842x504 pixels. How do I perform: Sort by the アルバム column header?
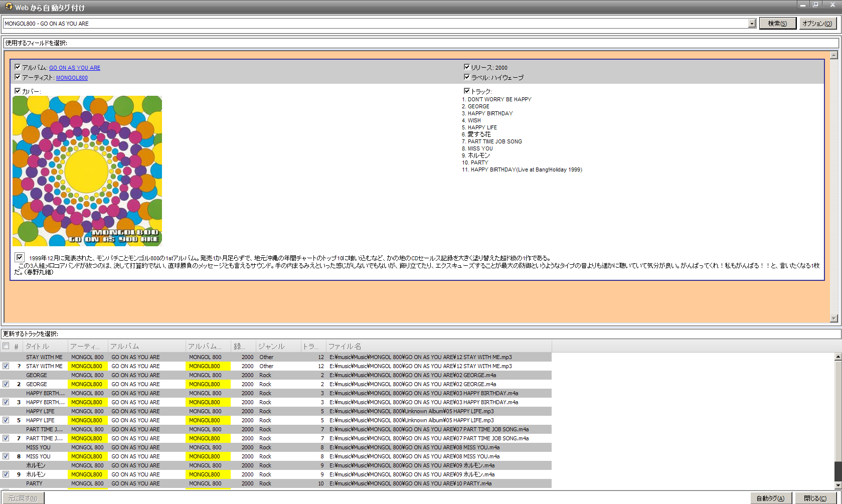point(146,346)
